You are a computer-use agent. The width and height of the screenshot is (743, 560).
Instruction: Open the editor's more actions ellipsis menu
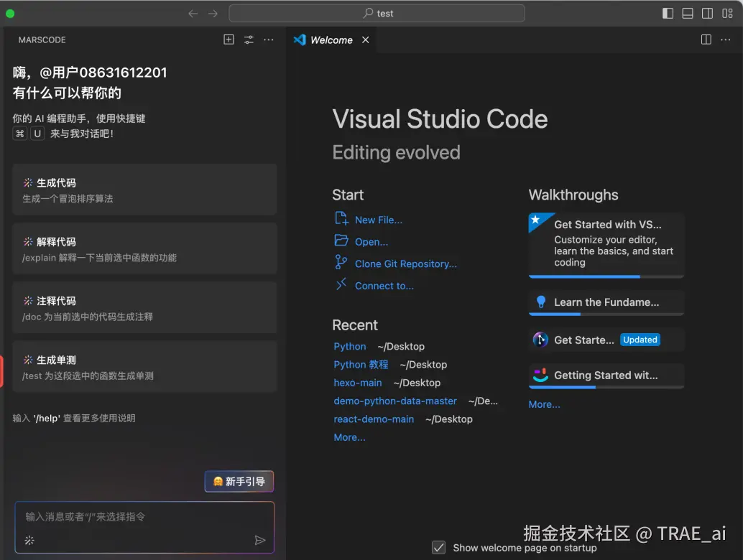pyautogui.click(x=726, y=40)
